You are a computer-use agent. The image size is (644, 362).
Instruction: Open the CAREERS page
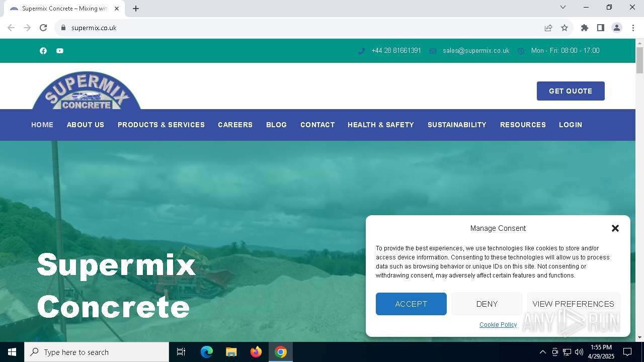[235, 125]
